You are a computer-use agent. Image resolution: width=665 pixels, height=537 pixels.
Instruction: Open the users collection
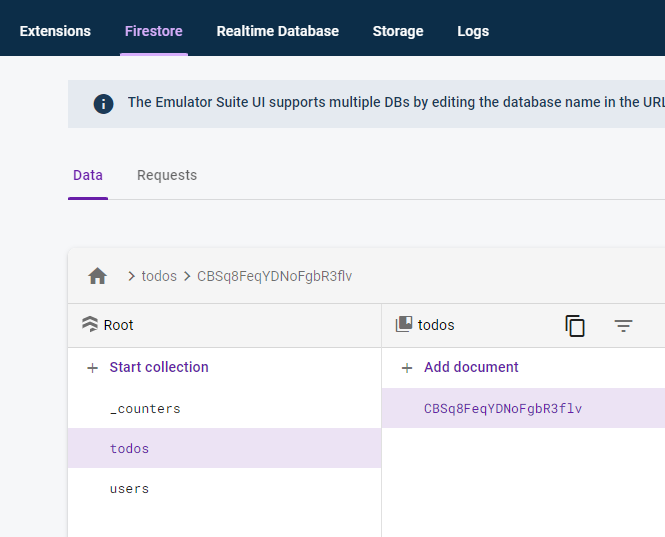point(224,489)
